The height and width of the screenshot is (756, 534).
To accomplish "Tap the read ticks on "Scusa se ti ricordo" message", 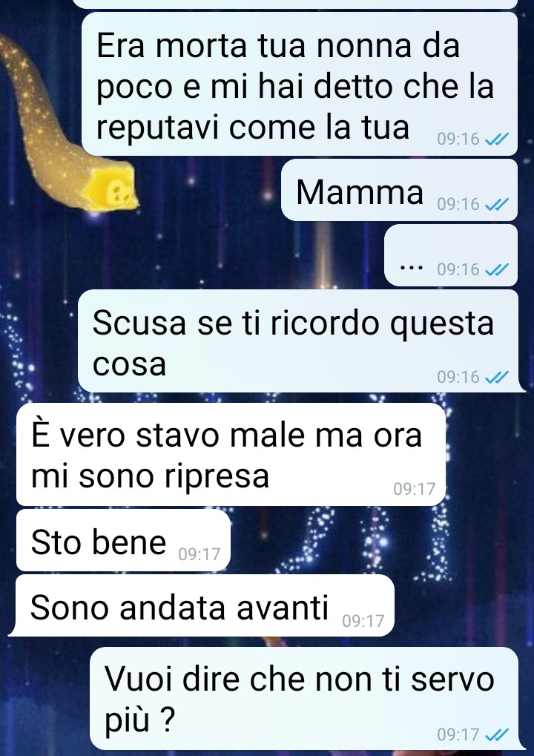I will 496,377.
